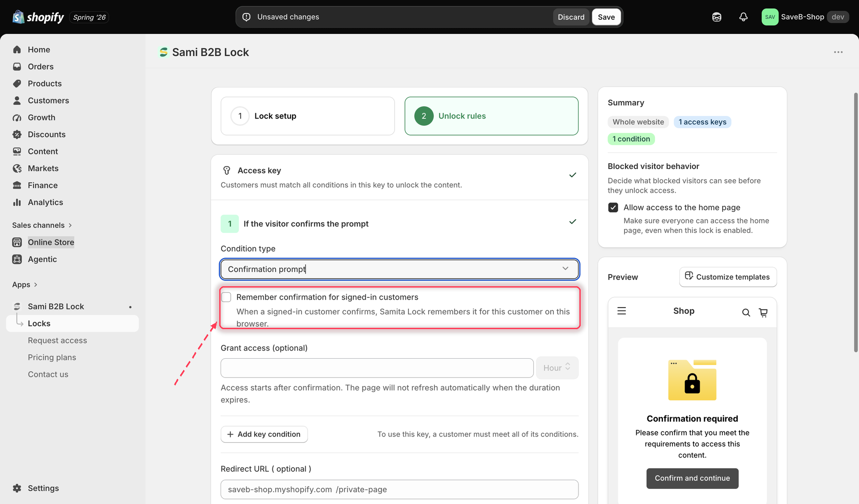
Task: Click the SAV store avatar
Action: (770, 17)
